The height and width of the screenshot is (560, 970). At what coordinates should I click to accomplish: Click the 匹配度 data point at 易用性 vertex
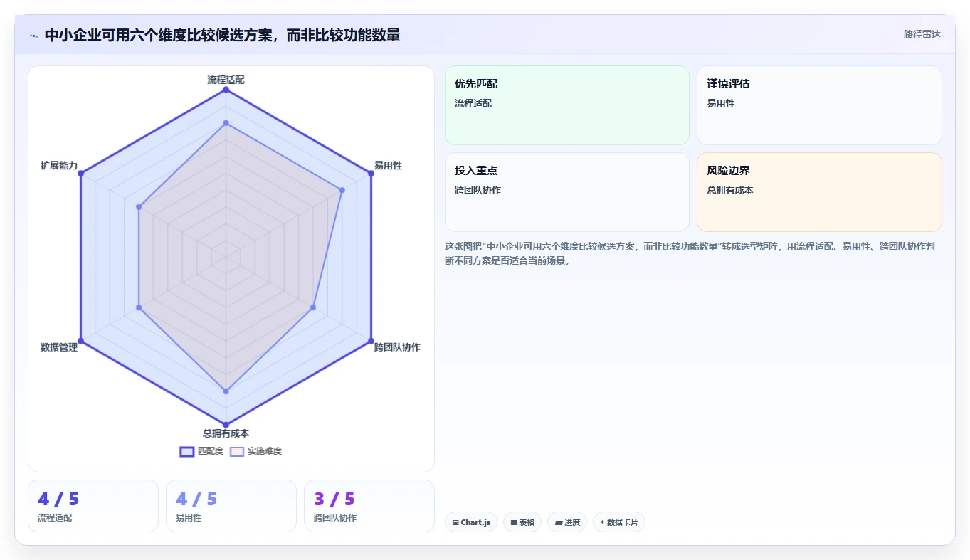coord(371,174)
